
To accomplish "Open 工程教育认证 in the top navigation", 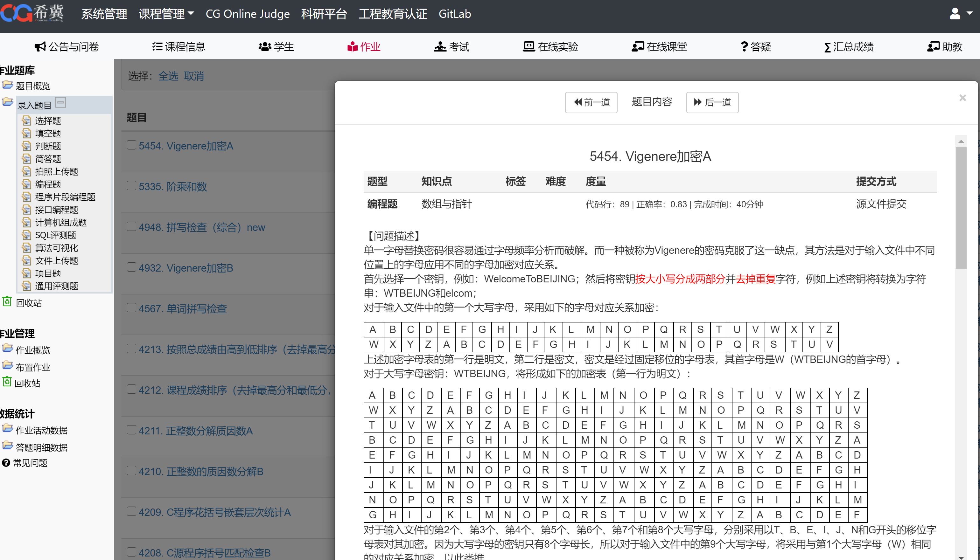I will (393, 14).
